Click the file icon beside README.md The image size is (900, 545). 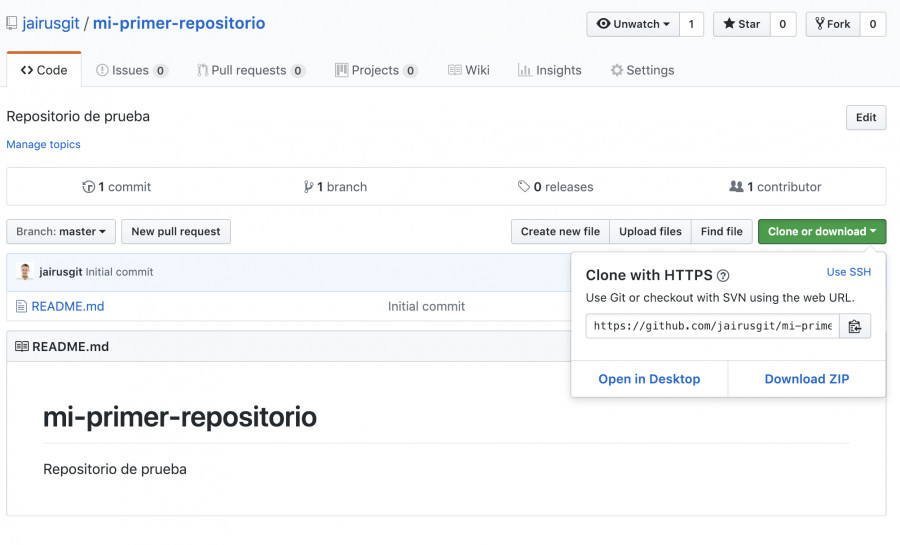[x=21, y=306]
